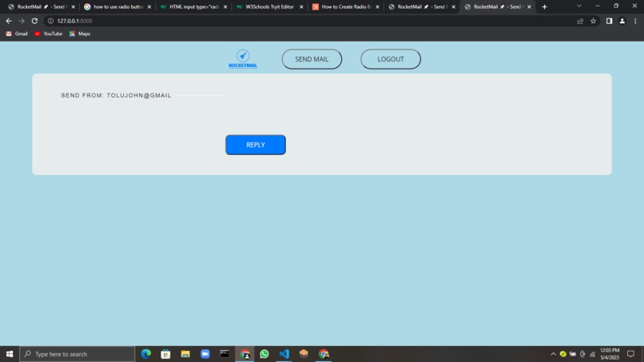Screen dimensions: 644x362
Task: Open the Chrome profile icon
Action: tap(622, 21)
